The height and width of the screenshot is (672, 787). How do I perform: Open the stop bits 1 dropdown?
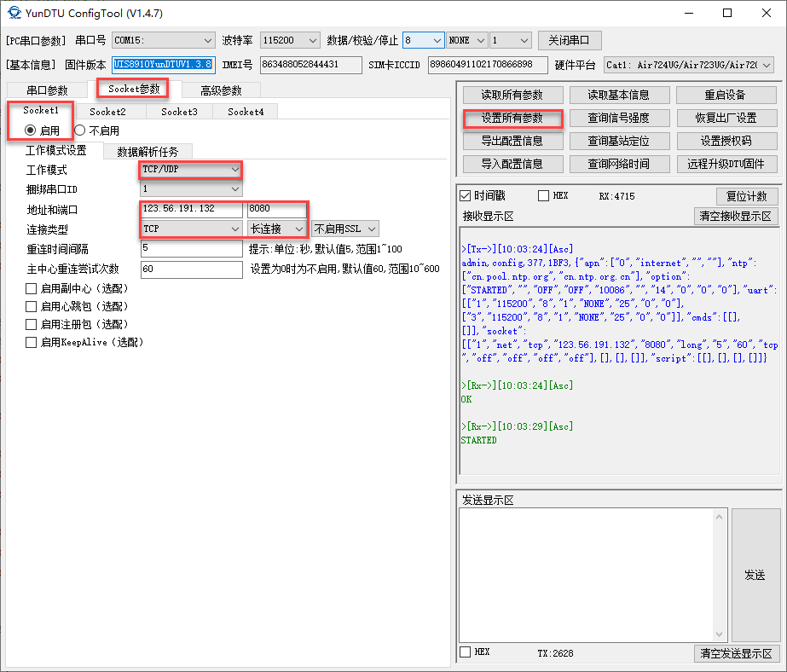pyautogui.click(x=511, y=40)
